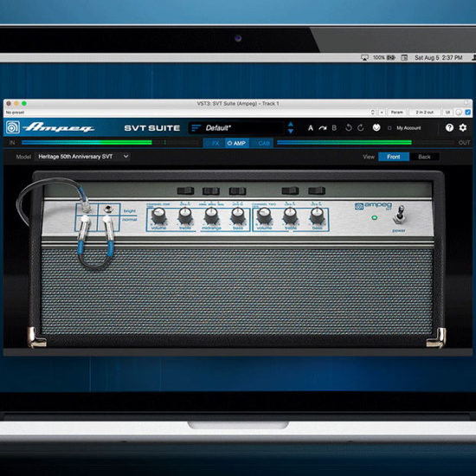Image resolution: width=476 pixels, height=476 pixels.
Task: Show the Back view of the amp
Action: (x=424, y=157)
